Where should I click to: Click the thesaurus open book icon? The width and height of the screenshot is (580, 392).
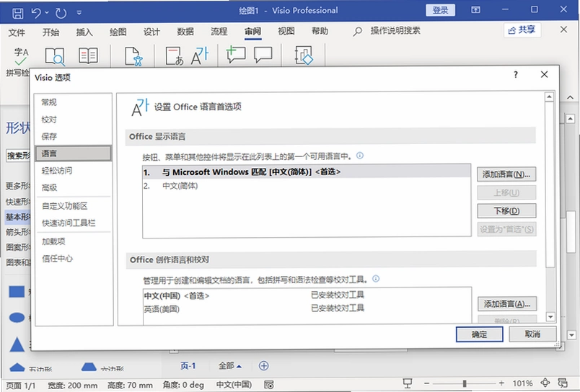click(89, 55)
